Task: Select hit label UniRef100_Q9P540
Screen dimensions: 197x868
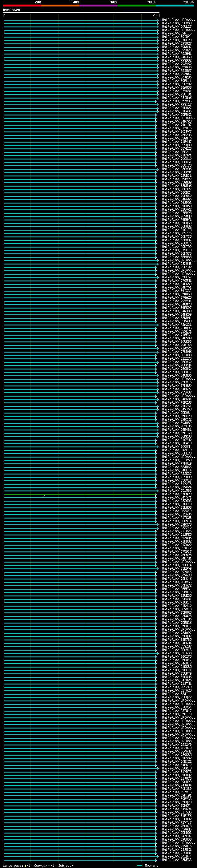Action: [x=176, y=196]
